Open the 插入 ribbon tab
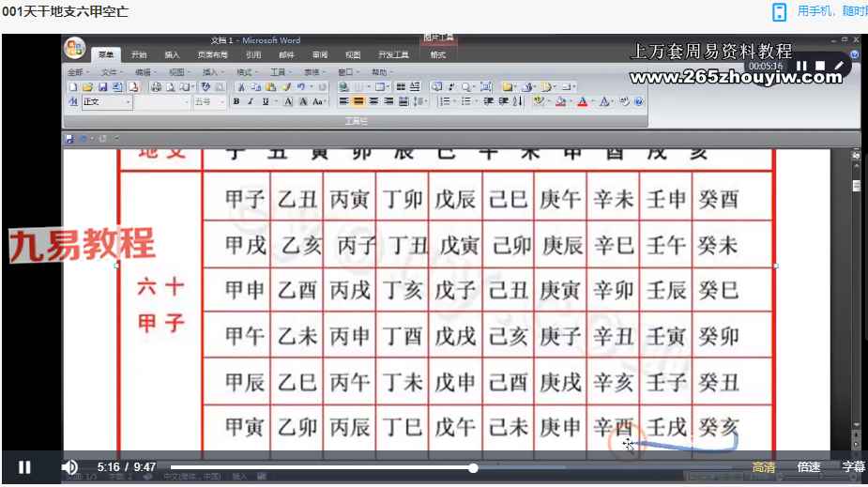This screenshot has height=487, width=868. tap(172, 55)
